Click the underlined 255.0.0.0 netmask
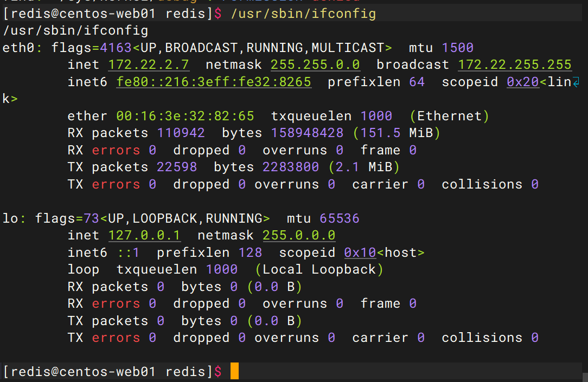The height and width of the screenshot is (382, 588). [299, 236]
